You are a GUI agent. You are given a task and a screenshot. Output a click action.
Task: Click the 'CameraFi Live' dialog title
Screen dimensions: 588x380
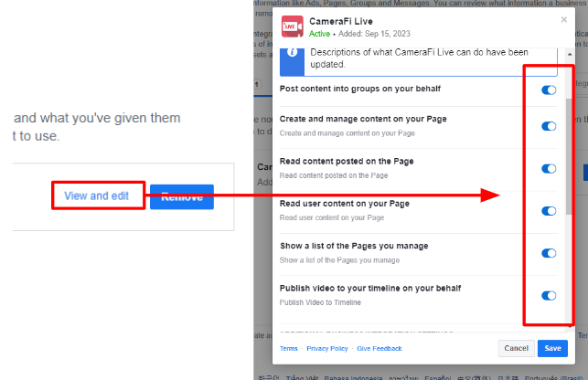click(x=341, y=21)
